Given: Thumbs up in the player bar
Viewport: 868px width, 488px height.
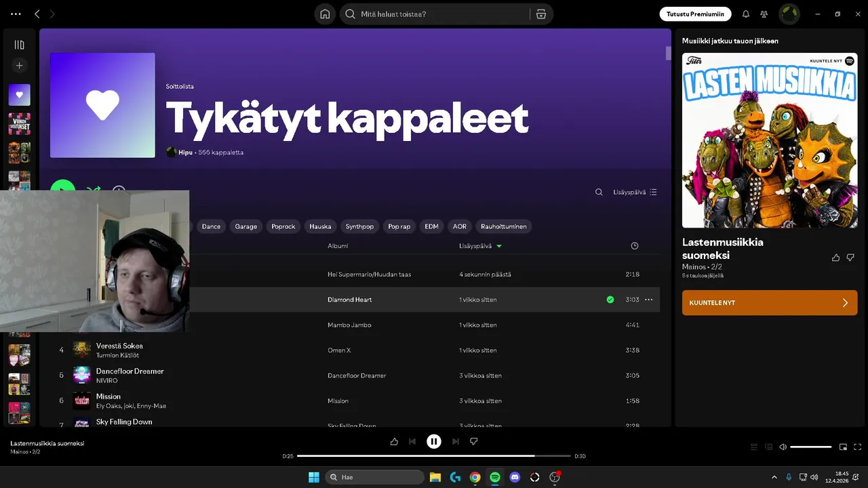Looking at the screenshot, I should [394, 441].
